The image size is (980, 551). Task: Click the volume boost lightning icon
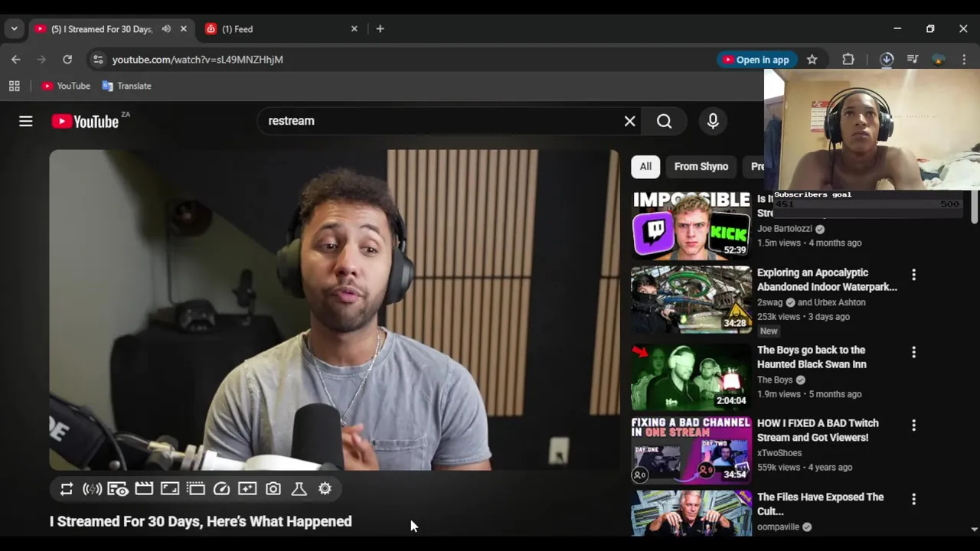(92, 489)
